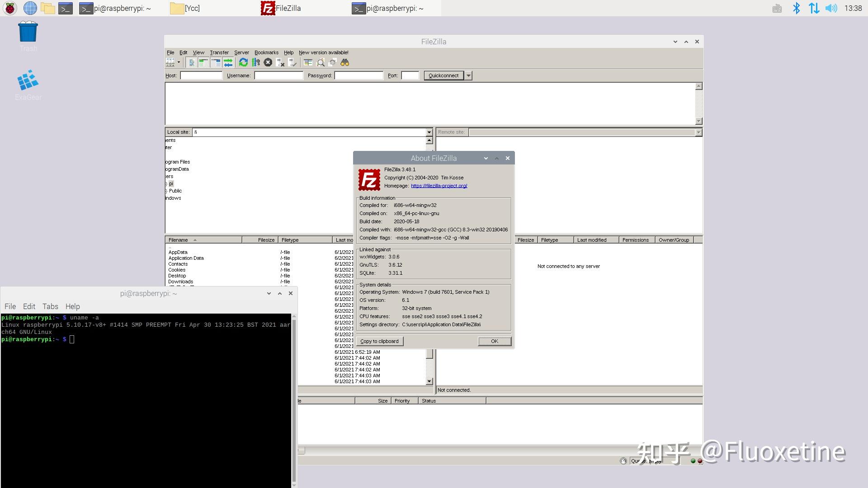The height and width of the screenshot is (488, 868).
Task: Open Raspberry Pi applications menu
Action: pos(10,8)
